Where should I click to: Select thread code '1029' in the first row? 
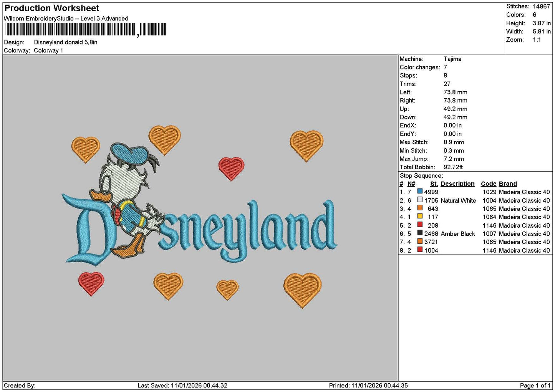tap(489, 192)
